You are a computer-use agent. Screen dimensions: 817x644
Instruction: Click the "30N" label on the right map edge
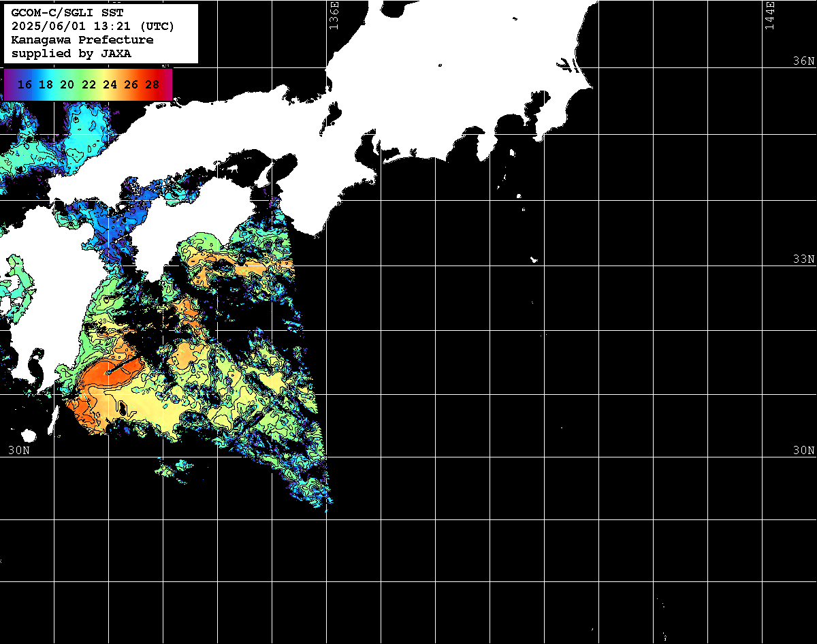coord(803,450)
